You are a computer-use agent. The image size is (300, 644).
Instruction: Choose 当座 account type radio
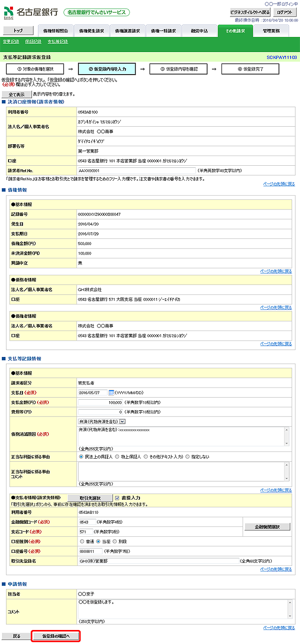click(x=99, y=541)
